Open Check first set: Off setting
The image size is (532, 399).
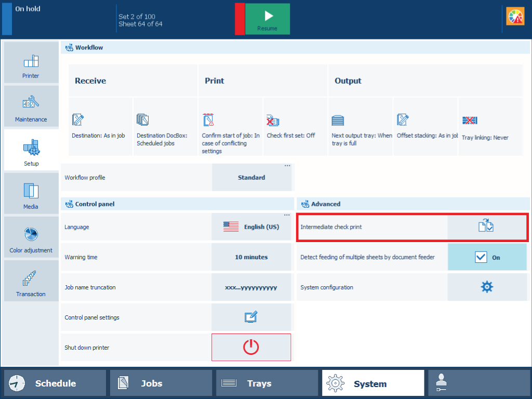295,127
